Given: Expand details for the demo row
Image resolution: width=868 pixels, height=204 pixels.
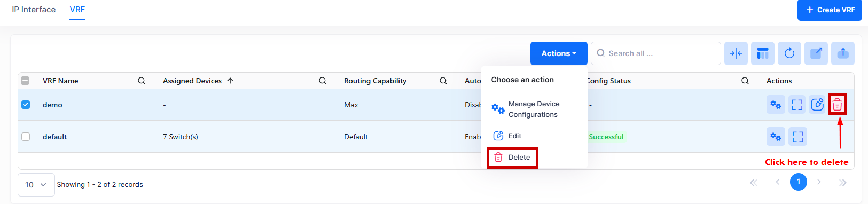Looking at the screenshot, I should click(797, 104).
